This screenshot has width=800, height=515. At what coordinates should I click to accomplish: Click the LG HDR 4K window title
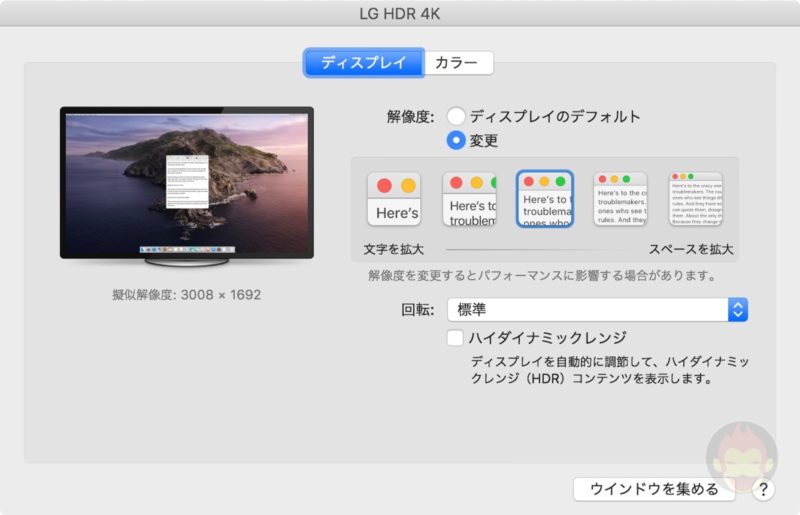click(x=399, y=14)
